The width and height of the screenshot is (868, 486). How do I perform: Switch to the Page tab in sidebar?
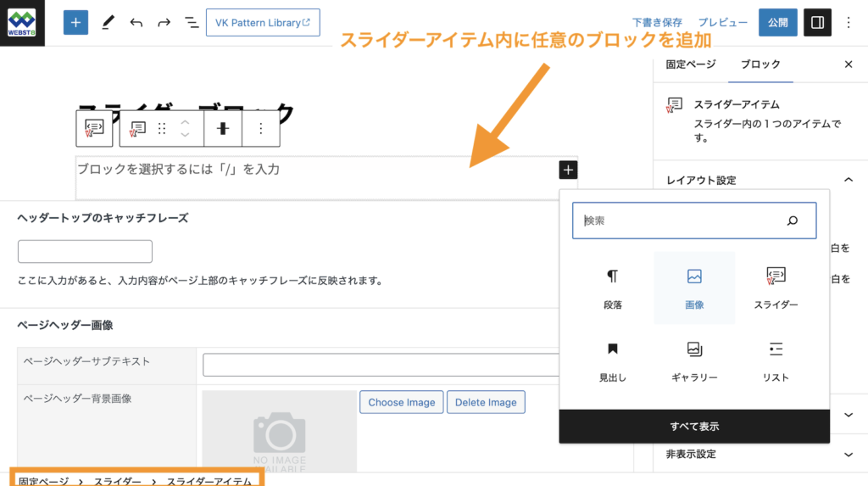[x=691, y=64]
